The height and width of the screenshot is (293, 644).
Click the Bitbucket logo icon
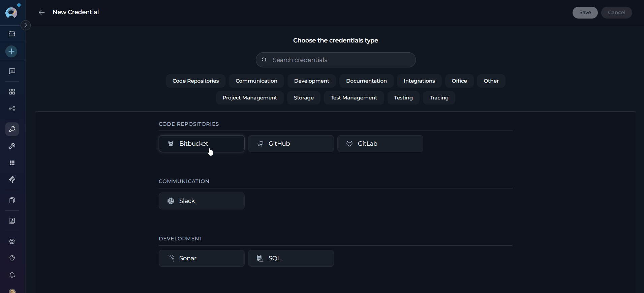coord(171,144)
